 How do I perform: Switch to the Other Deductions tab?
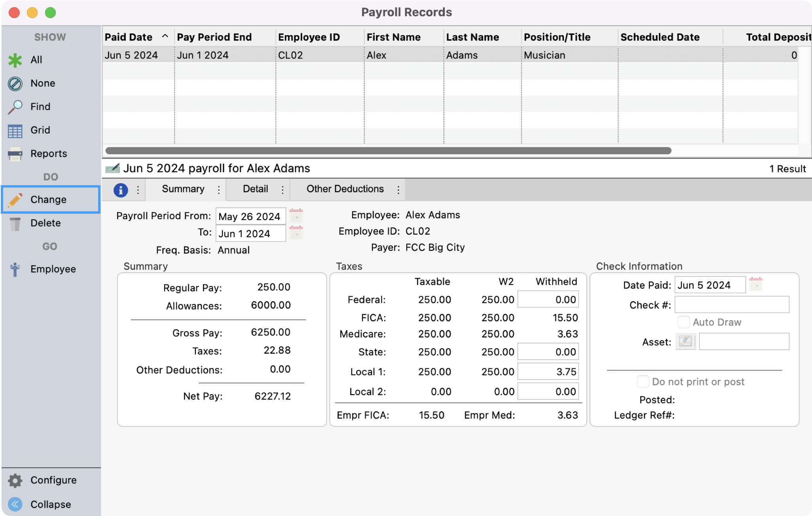coord(345,189)
